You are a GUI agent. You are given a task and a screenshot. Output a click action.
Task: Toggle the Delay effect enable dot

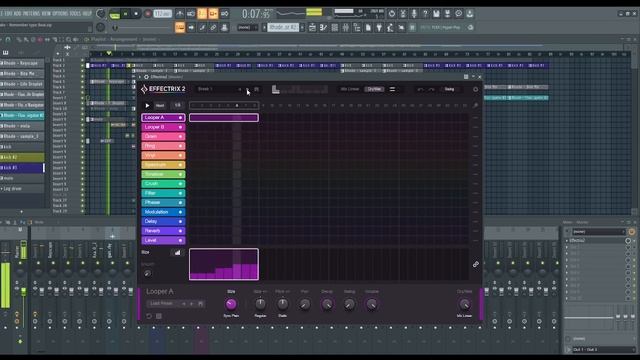coord(180,221)
